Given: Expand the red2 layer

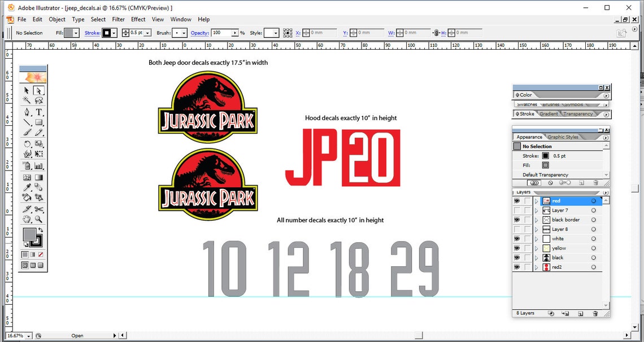Looking at the screenshot, I should click(x=536, y=267).
